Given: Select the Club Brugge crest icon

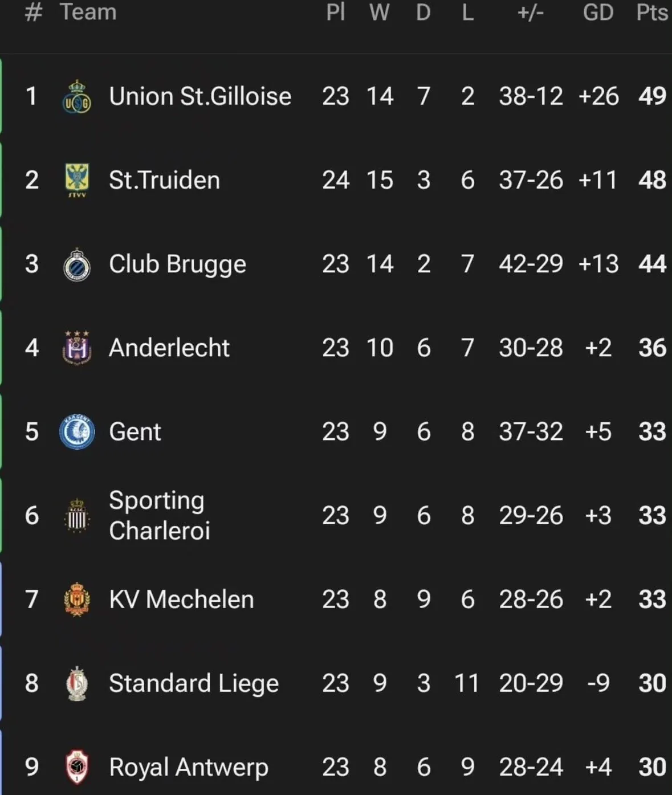Looking at the screenshot, I should (x=76, y=264).
